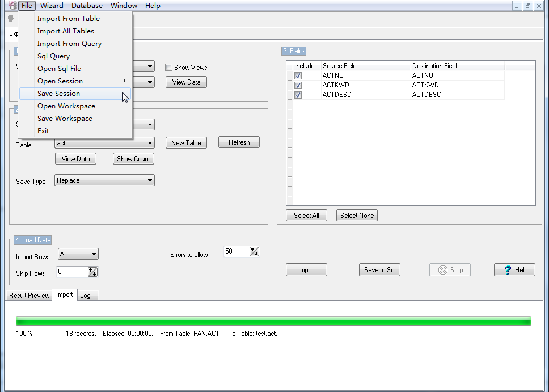Click the ACTKWD source field cell

366,85
